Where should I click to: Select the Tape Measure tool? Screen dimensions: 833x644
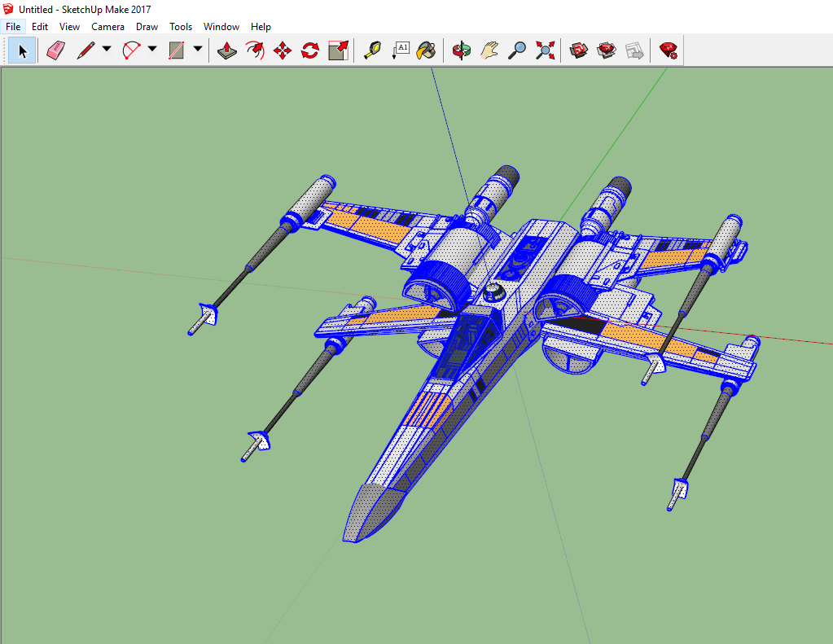(x=372, y=50)
